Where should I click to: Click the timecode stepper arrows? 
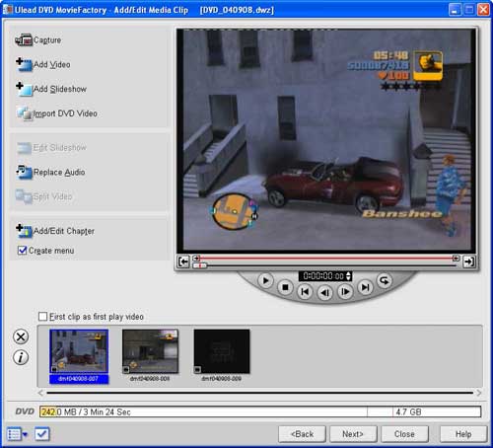point(348,276)
